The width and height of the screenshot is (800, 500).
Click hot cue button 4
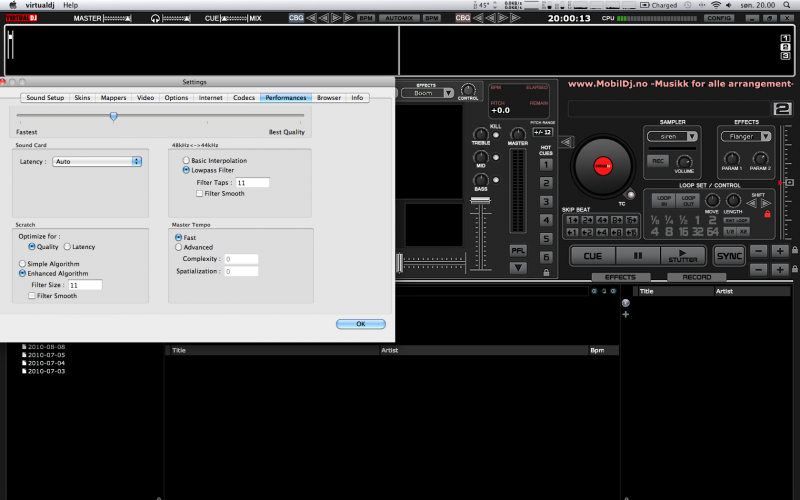[546, 220]
